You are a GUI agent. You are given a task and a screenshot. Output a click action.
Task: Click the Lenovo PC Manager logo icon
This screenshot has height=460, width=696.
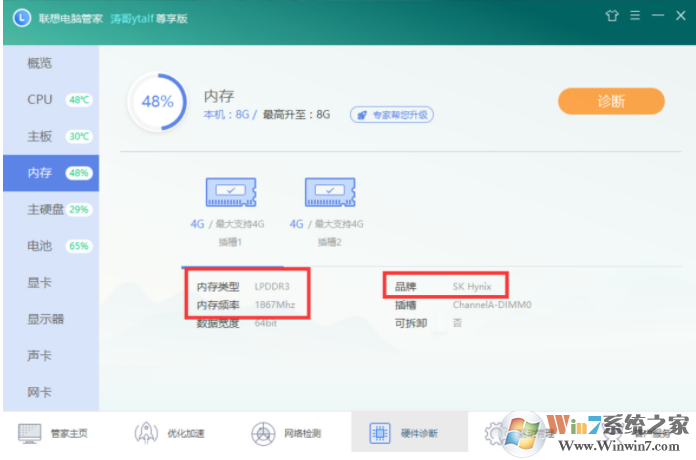pos(22,18)
